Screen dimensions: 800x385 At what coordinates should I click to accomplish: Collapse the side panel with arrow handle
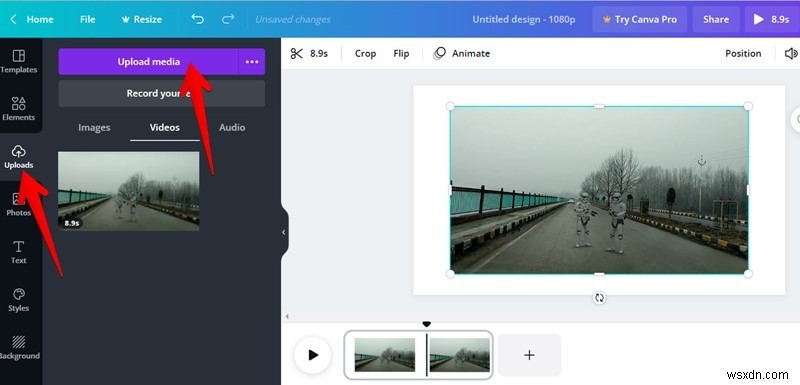[284, 232]
